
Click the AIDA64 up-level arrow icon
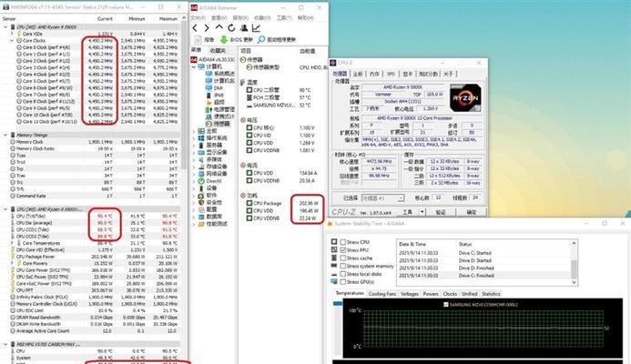(x=219, y=27)
